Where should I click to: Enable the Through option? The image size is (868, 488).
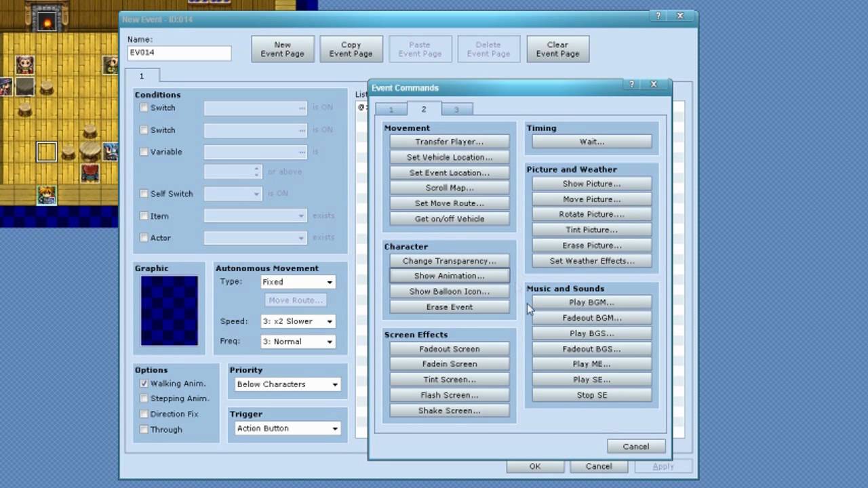point(144,430)
